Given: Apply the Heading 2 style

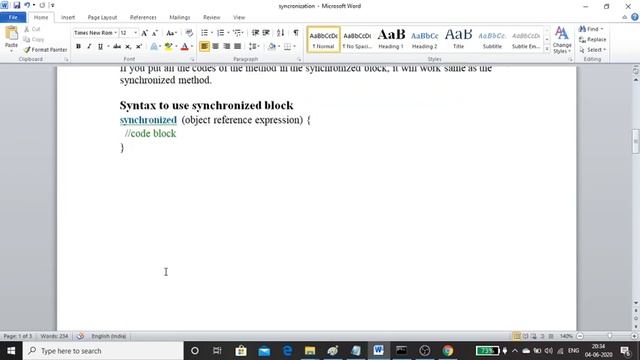Looking at the screenshot, I should click(x=424, y=39).
